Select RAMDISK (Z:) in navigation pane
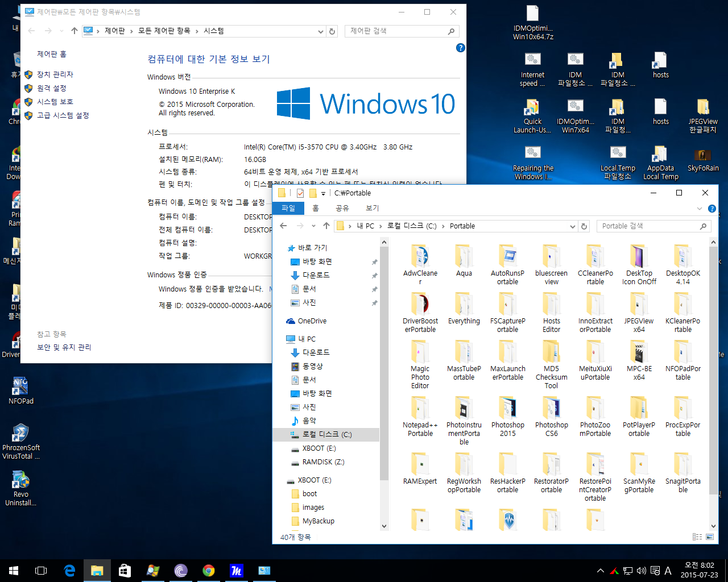 322,462
